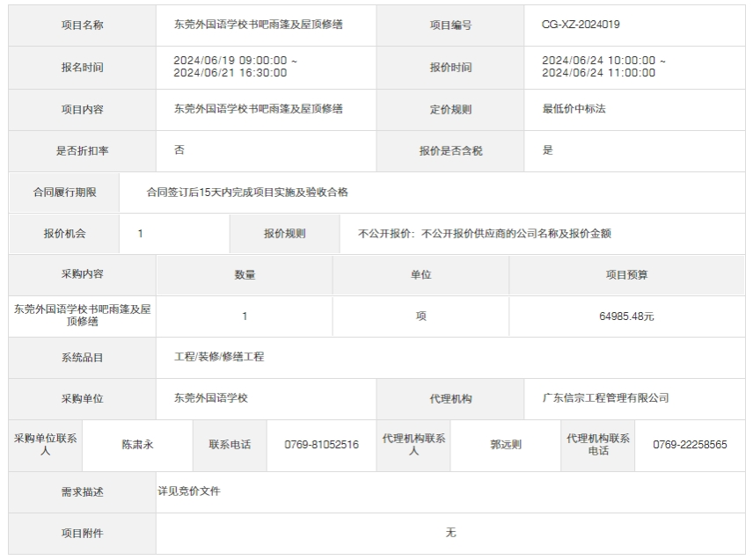Click the 代理机构 label
Image resolution: width=753 pixels, height=560 pixels.
point(450,399)
